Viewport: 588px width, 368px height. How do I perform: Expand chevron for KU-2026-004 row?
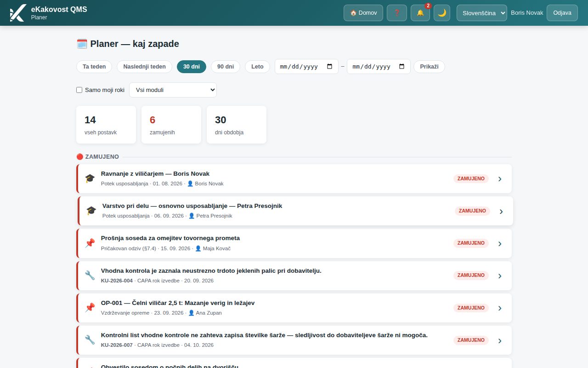[x=500, y=276]
